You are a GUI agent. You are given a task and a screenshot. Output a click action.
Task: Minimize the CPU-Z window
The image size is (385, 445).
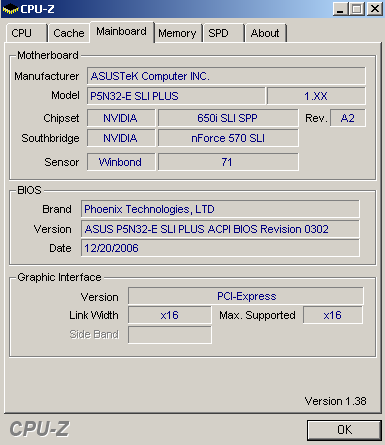[340, 9]
